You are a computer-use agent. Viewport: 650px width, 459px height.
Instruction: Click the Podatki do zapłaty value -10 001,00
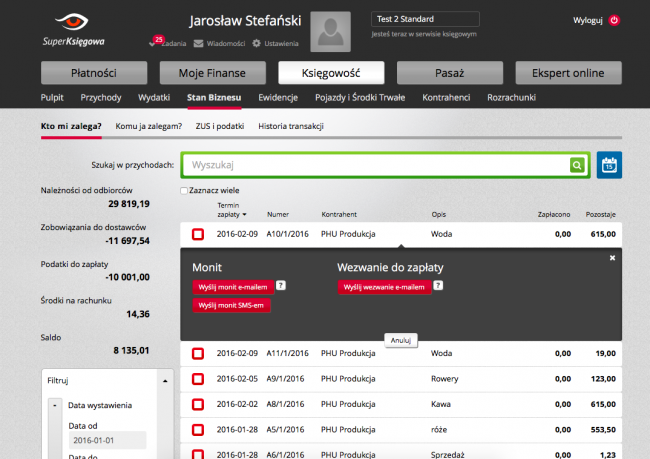point(127,277)
